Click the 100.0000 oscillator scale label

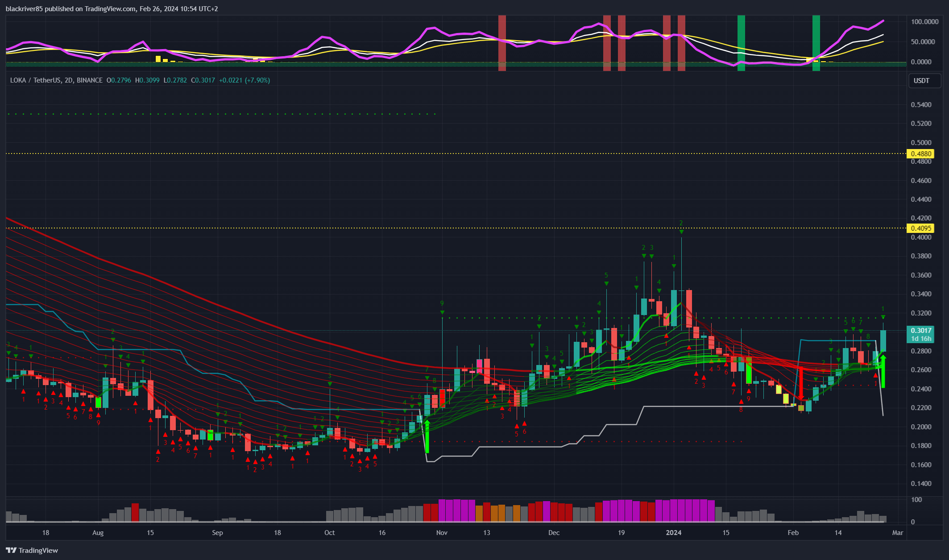click(924, 21)
